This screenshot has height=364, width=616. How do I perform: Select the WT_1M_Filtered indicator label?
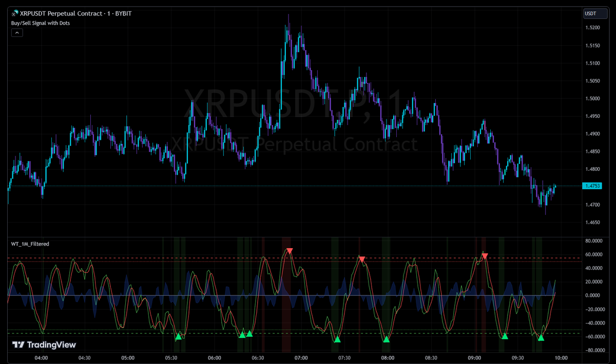pyautogui.click(x=30, y=244)
